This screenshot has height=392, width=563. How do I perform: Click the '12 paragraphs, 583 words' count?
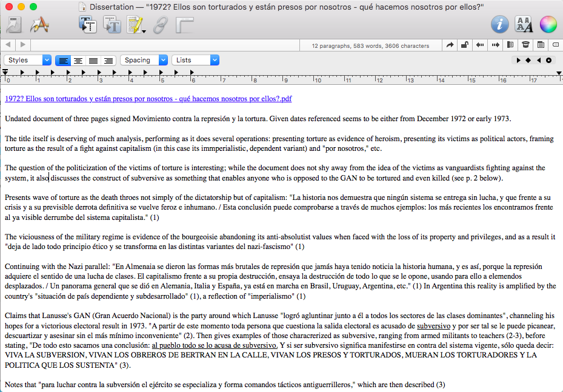tap(370, 46)
